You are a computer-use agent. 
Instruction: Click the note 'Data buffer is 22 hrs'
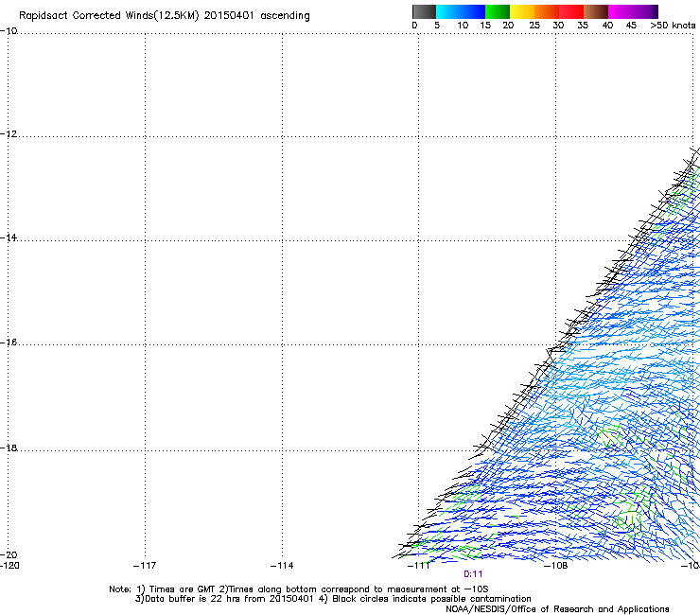click(x=193, y=599)
